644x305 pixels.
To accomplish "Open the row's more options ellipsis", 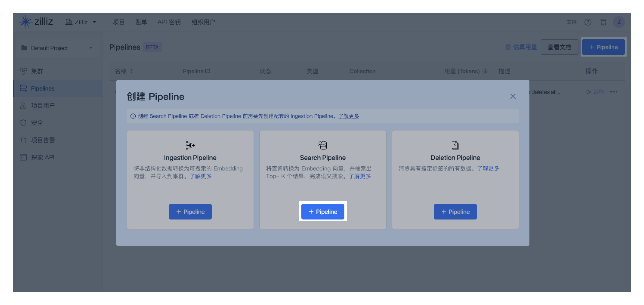I will point(614,92).
